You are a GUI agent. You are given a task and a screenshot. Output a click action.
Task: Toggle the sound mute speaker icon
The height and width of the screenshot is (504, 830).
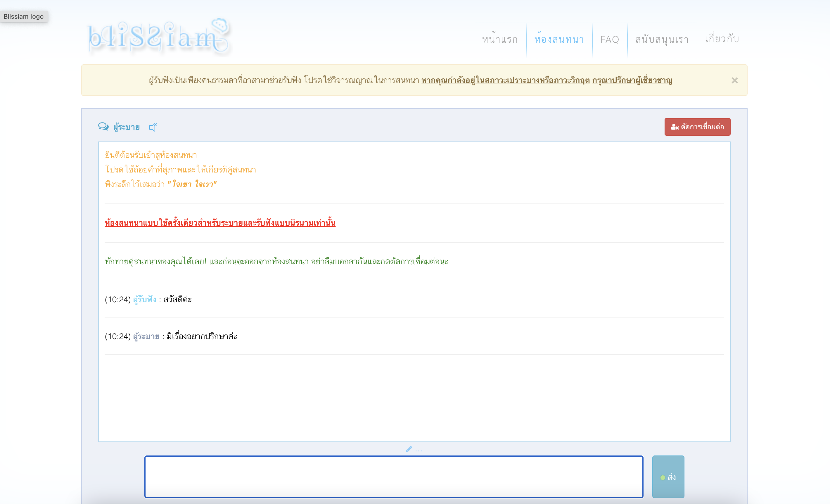pyautogui.click(x=153, y=127)
